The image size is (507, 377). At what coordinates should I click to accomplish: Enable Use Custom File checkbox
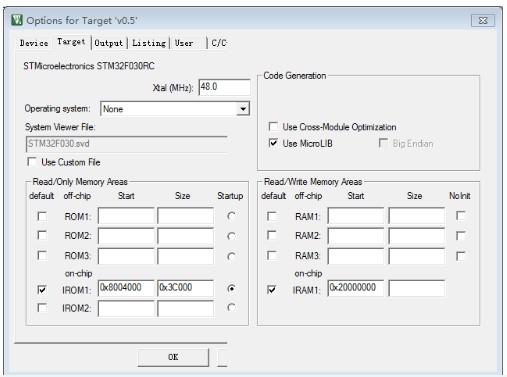32,162
